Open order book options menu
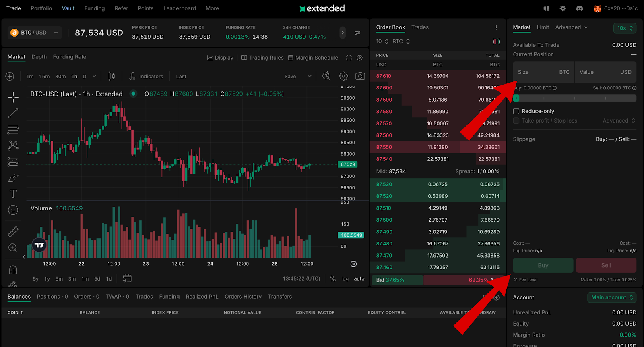644x347 pixels. pos(496,27)
